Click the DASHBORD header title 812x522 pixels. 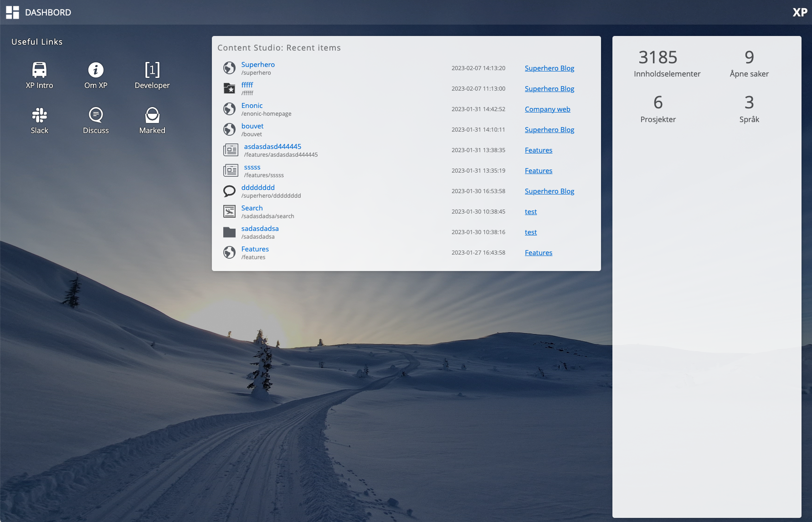tap(48, 12)
